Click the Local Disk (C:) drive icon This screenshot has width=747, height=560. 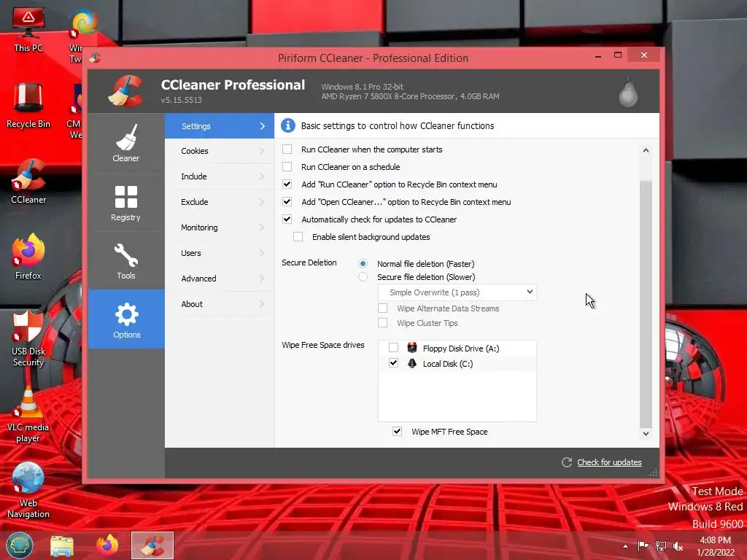412,363
